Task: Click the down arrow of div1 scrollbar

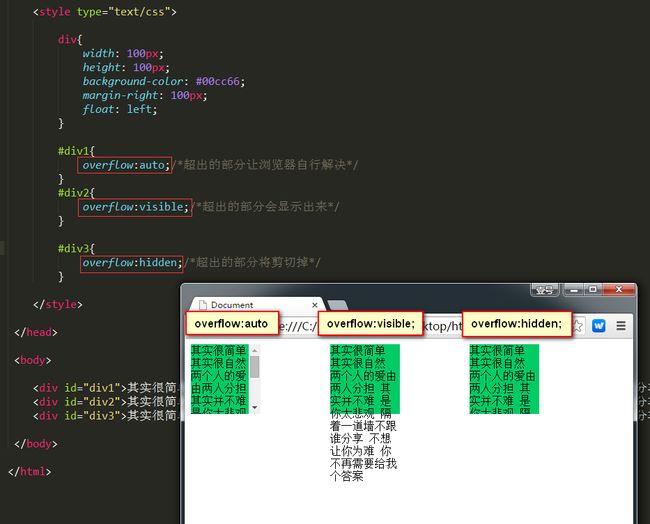Action: pyautogui.click(x=255, y=408)
